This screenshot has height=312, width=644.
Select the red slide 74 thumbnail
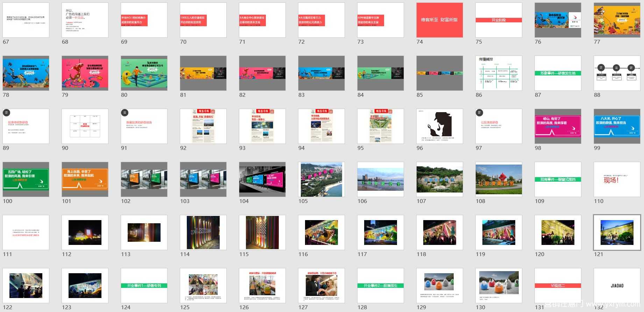pyautogui.click(x=440, y=20)
